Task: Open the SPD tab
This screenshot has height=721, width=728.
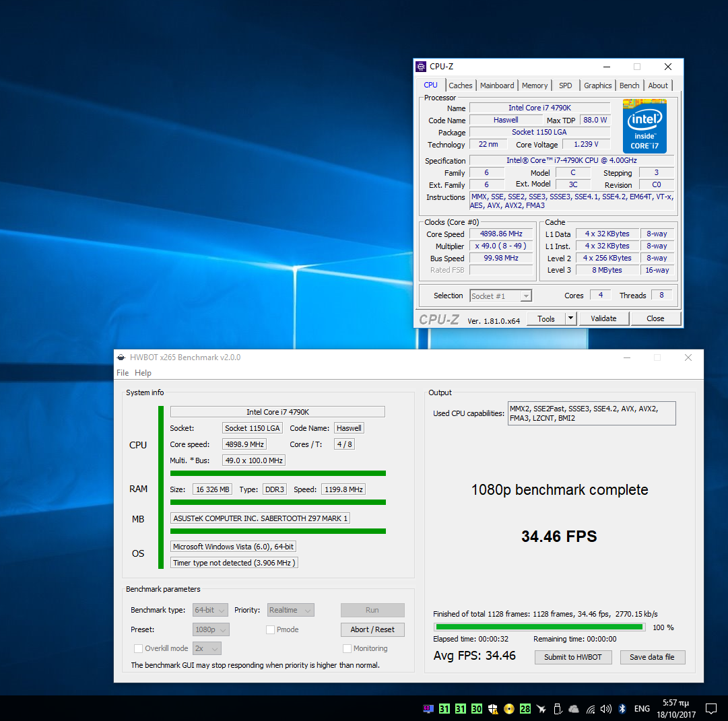Action: point(566,85)
